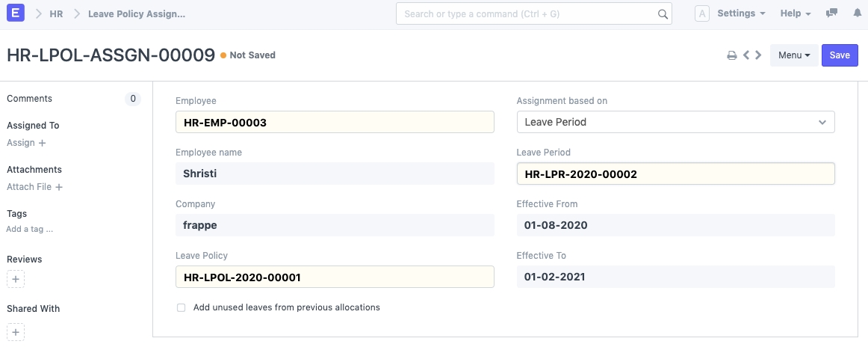Navigate to HR breadcrumb
This screenshot has width=868, height=356.
[56, 13]
